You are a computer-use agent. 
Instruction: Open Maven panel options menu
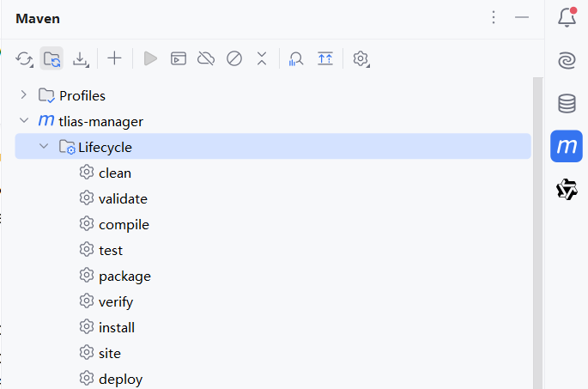tap(494, 17)
